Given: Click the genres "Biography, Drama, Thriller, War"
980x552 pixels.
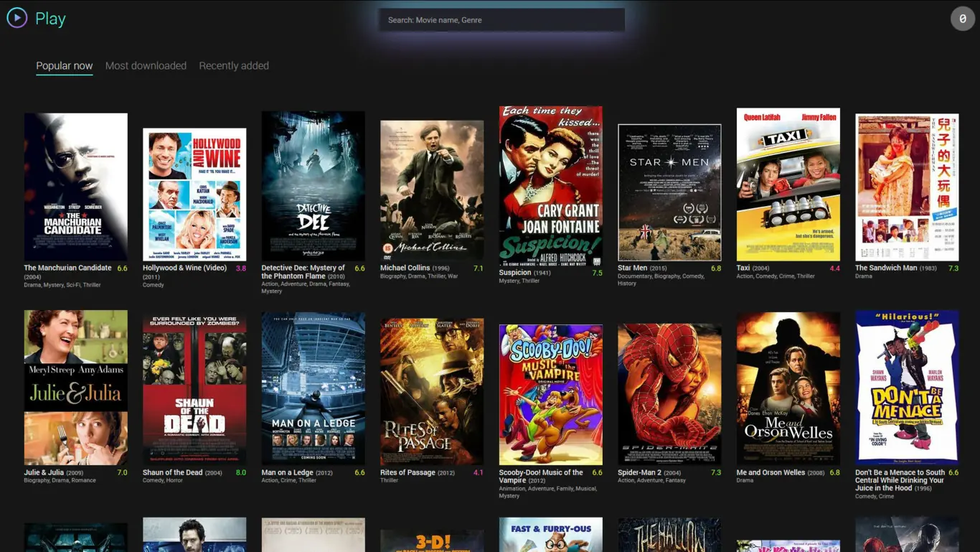Looking at the screenshot, I should coord(419,276).
